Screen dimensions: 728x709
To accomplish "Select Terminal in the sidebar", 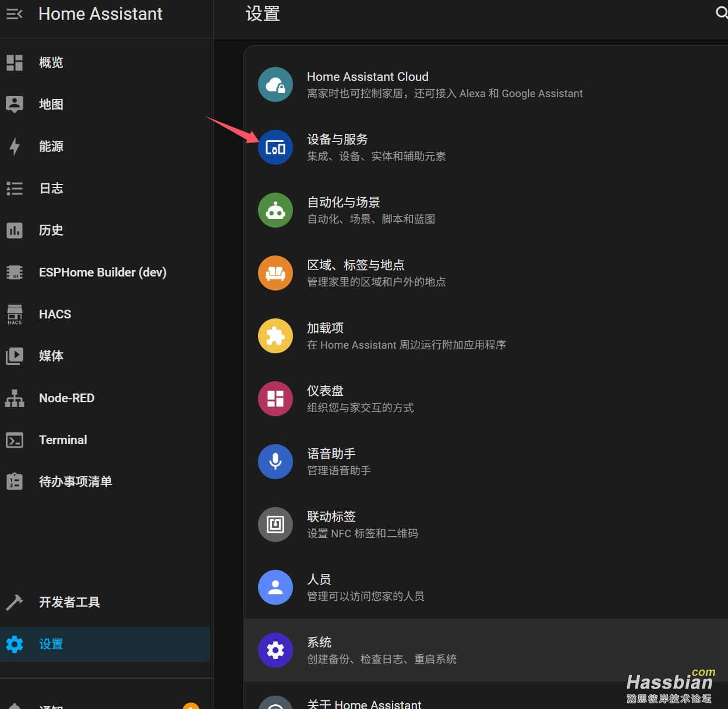I will pos(105,439).
